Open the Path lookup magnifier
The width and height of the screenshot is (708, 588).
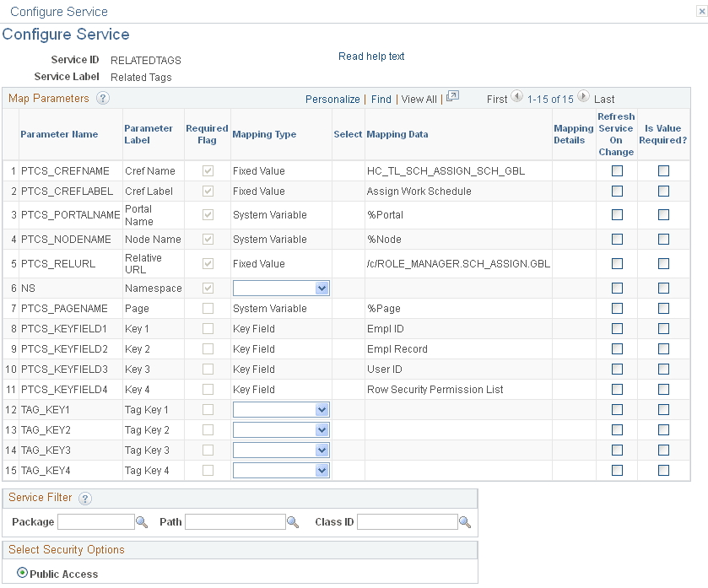point(293,521)
